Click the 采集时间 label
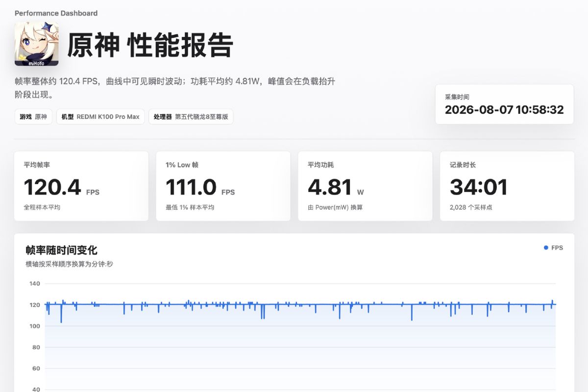Screen dimensions: 588x392 tap(457, 97)
